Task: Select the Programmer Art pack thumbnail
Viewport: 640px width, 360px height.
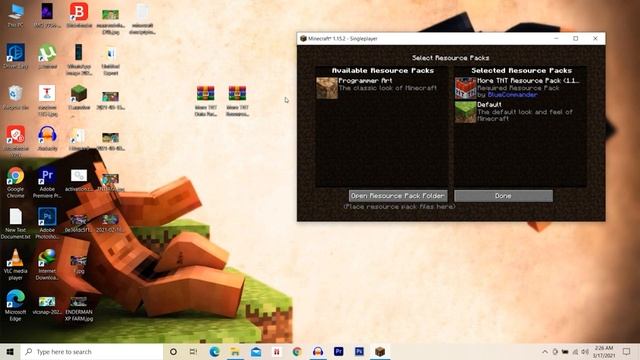Action: (327, 88)
